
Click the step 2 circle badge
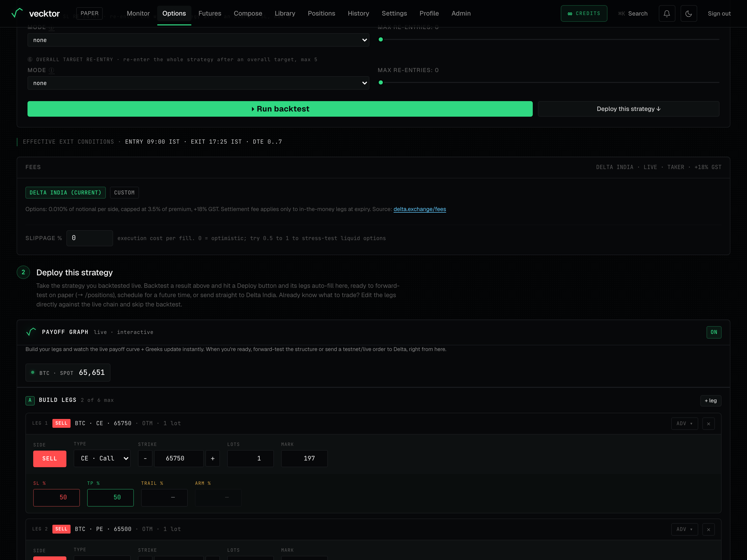(23, 272)
